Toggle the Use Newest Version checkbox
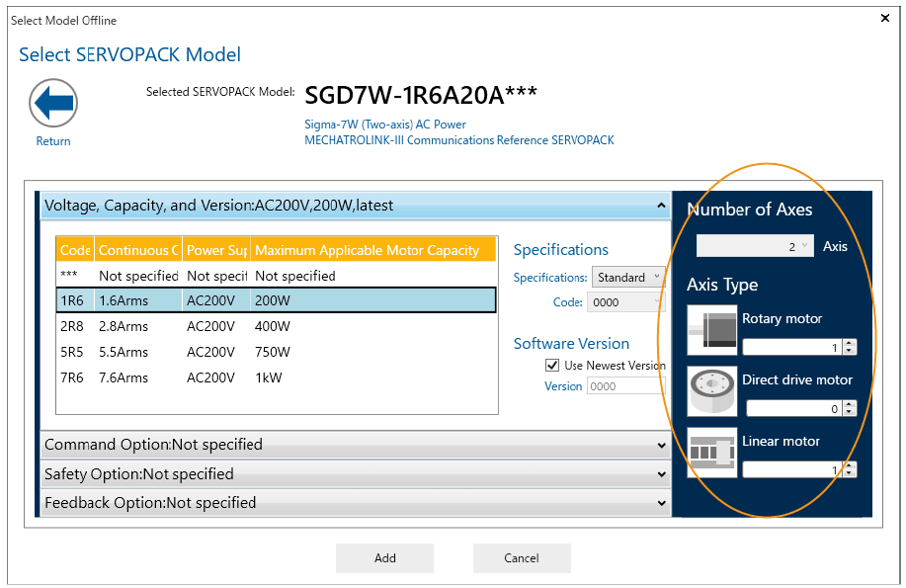This screenshot has width=906, height=588. (552, 365)
